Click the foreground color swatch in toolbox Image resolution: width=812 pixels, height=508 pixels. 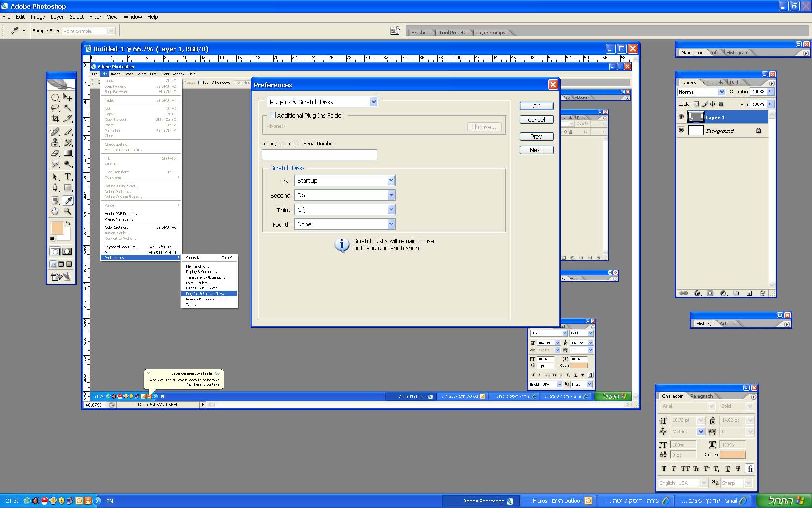57,228
